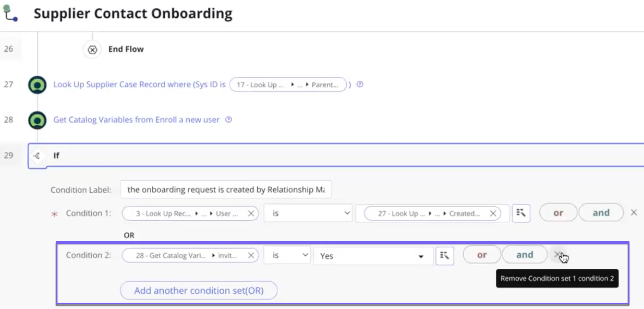The height and width of the screenshot is (309, 644).
Task: Select the step 28 action icon
Action: [x=37, y=120]
